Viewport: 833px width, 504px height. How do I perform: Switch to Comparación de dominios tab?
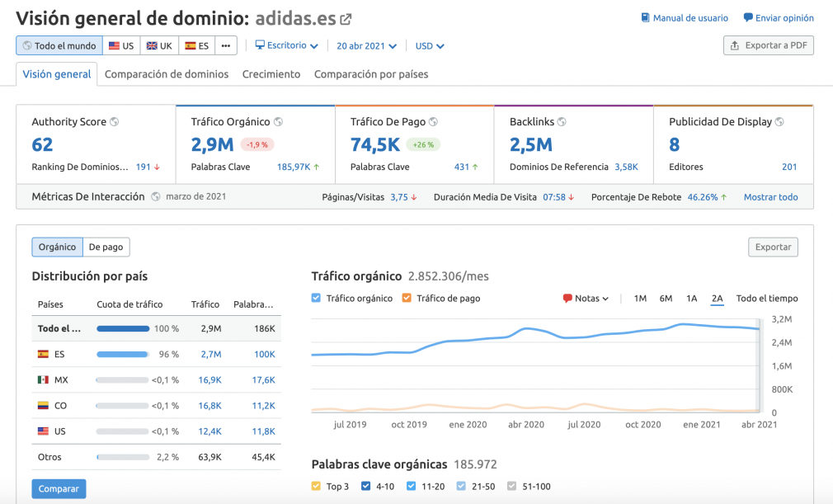coord(167,74)
